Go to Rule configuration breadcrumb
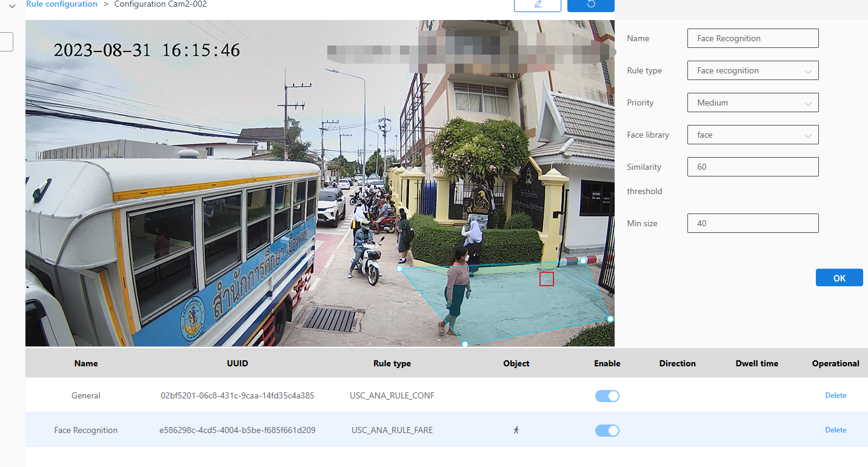The width and height of the screenshot is (868, 467). [61, 4]
